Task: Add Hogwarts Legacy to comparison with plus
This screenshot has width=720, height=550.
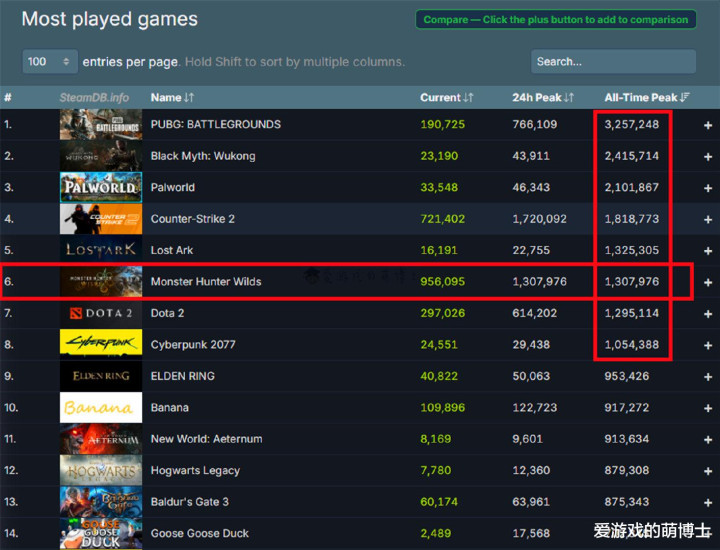Action: (x=708, y=471)
